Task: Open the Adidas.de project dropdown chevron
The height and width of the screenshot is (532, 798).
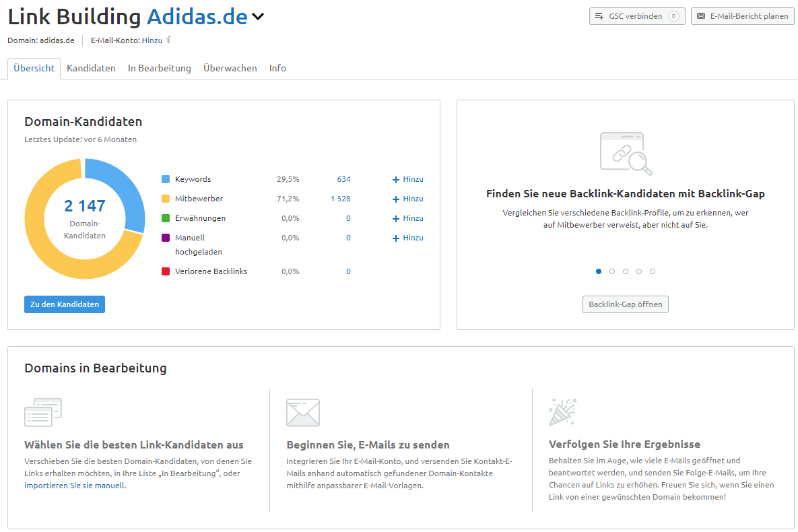Action: 258,17
